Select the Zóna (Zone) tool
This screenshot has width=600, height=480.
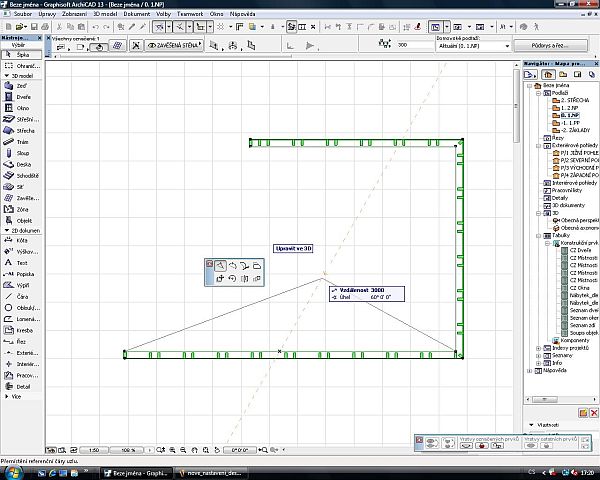(x=21, y=209)
